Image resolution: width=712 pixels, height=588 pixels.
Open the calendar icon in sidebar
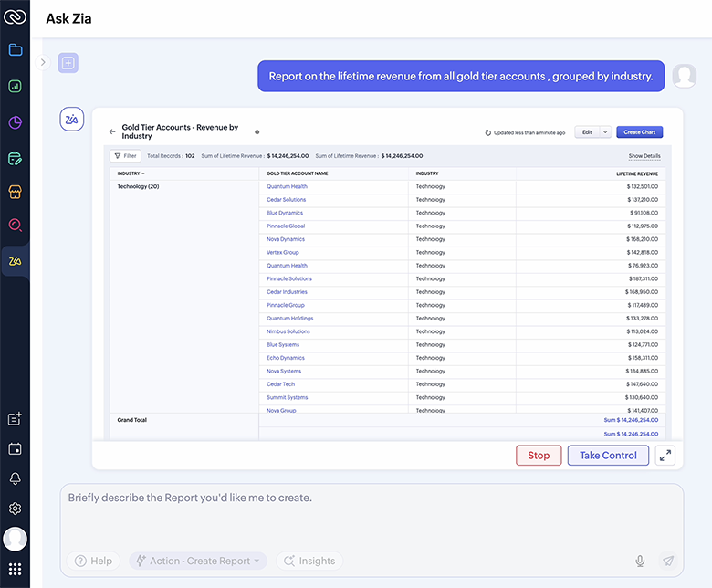[15, 449]
